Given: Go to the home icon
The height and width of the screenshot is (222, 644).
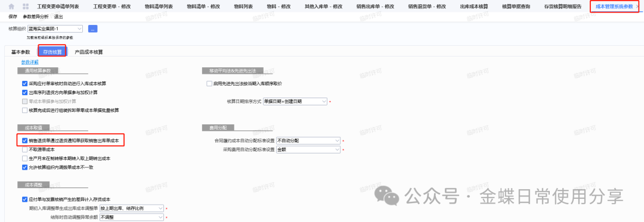Looking at the screenshot, I should (11, 7).
